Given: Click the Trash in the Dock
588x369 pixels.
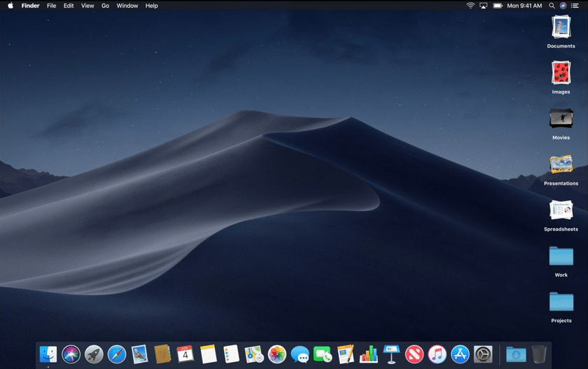Looking at the screenshot, I should (x=538, y=354).
